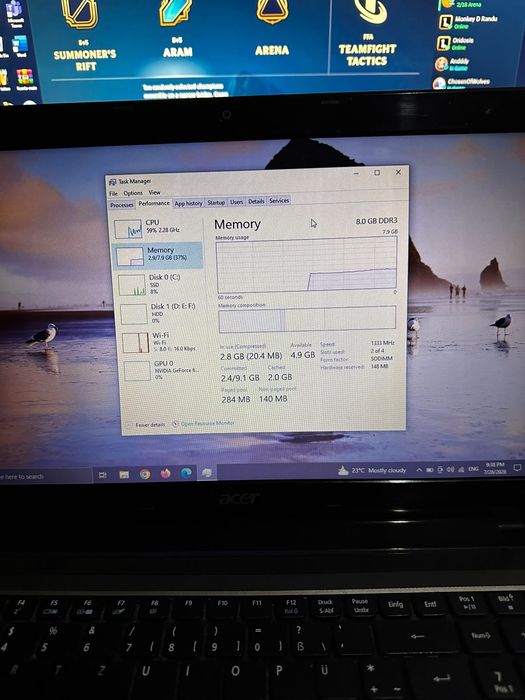Click the volume tray icon

(450, 469)
